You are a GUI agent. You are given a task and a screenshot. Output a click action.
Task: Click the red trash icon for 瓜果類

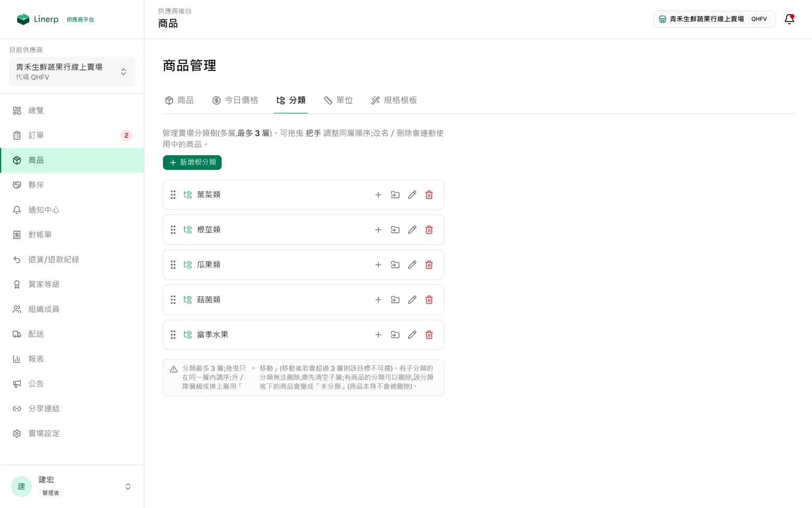click(429, 265)
